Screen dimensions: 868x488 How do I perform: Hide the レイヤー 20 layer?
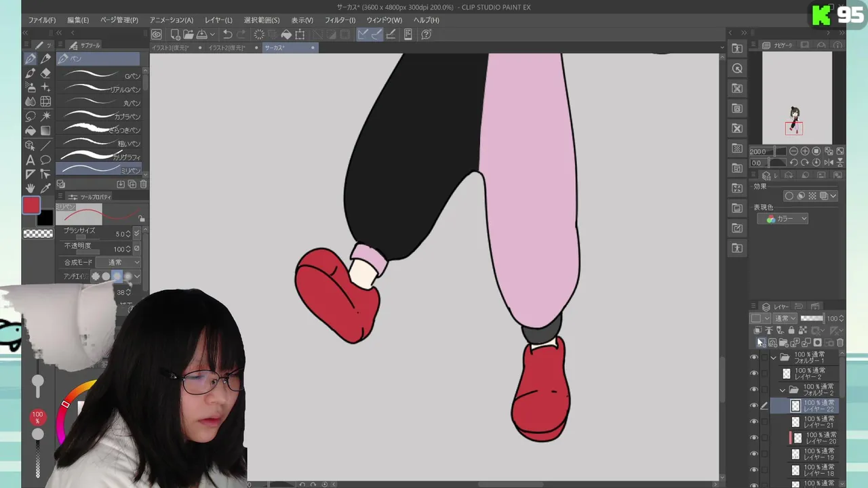[x=754, y=438]
